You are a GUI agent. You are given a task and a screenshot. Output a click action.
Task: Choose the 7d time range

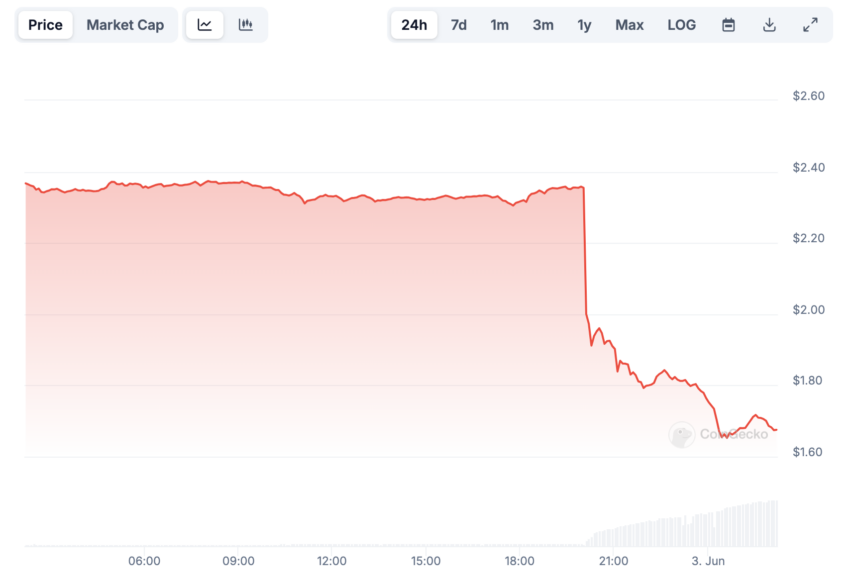click(459, 25)
